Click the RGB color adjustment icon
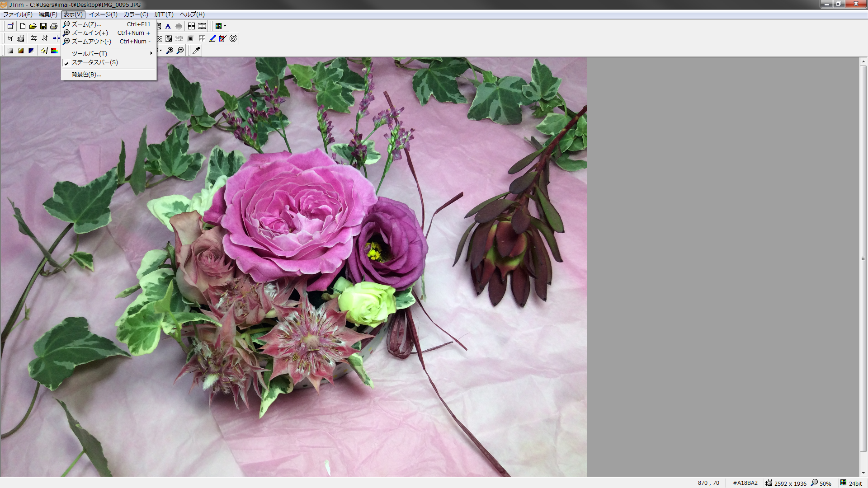Image resolution: width=868 pixels, height=488 pixels. [x=55, y=51]
